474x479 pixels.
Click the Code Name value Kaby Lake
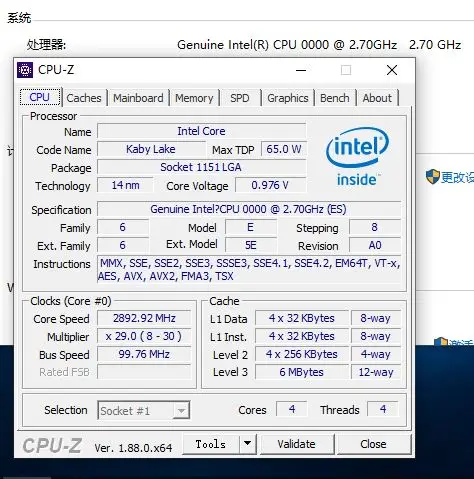(x=151, y=149)
